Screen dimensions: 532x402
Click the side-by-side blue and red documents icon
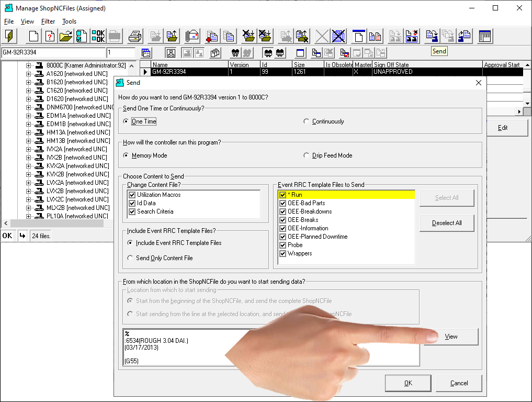[375, 36]
